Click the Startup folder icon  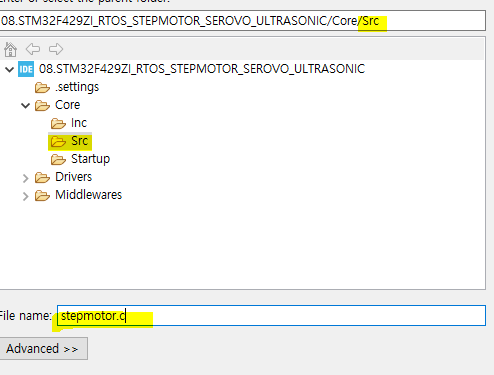(58, 160)
